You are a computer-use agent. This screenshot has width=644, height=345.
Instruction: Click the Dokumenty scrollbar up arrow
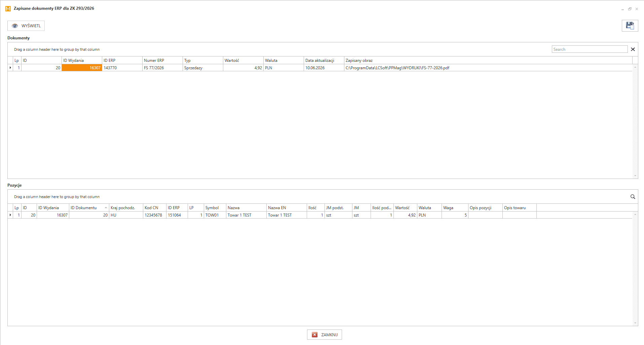(635, 67)
